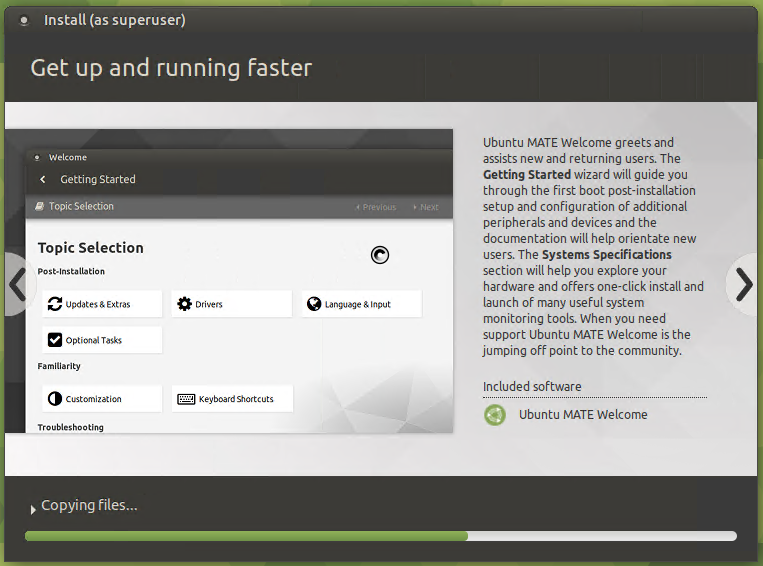Click the 'Troubleshooting' section label
The width and height of the screenshot is (763, 566).
click(x=71, y=427)
